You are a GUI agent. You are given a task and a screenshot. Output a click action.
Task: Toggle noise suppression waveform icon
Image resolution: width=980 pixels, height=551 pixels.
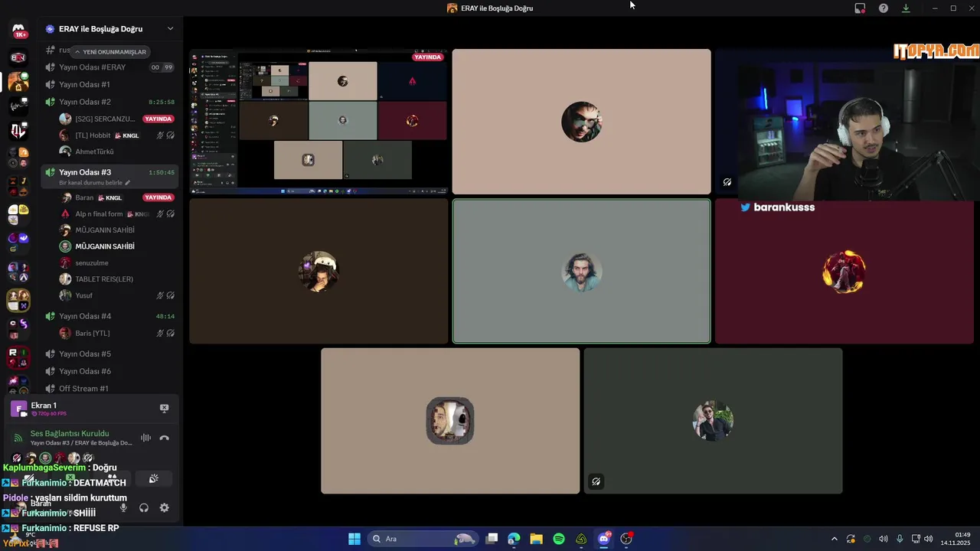[x=145, y=438]
